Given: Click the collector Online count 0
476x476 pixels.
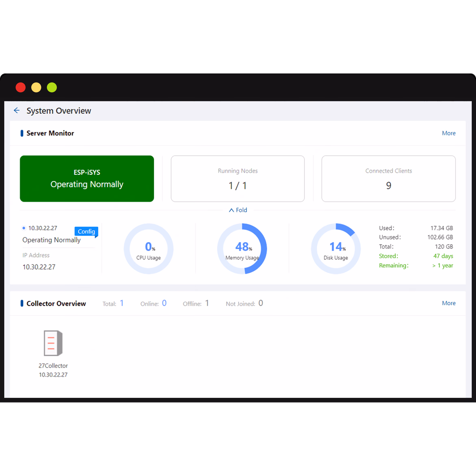Looking at the screenshot, I should [164, 303].
